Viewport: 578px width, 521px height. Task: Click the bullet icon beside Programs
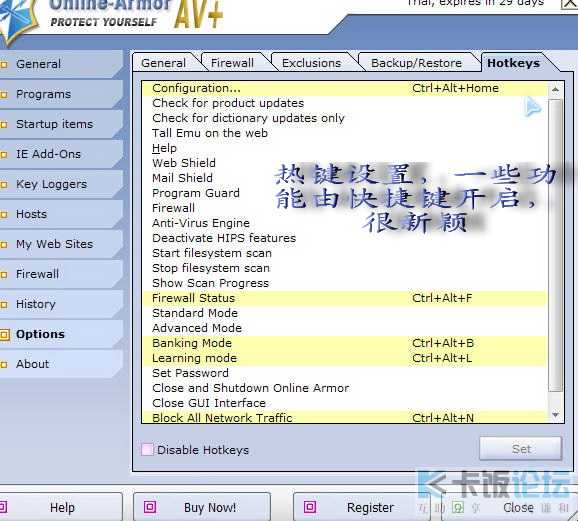point(4,95)
